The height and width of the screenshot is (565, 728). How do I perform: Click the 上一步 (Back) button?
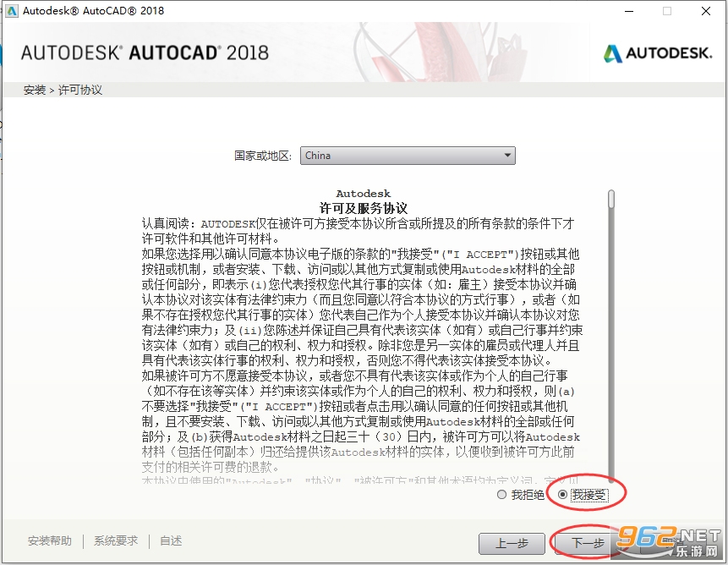512,543
